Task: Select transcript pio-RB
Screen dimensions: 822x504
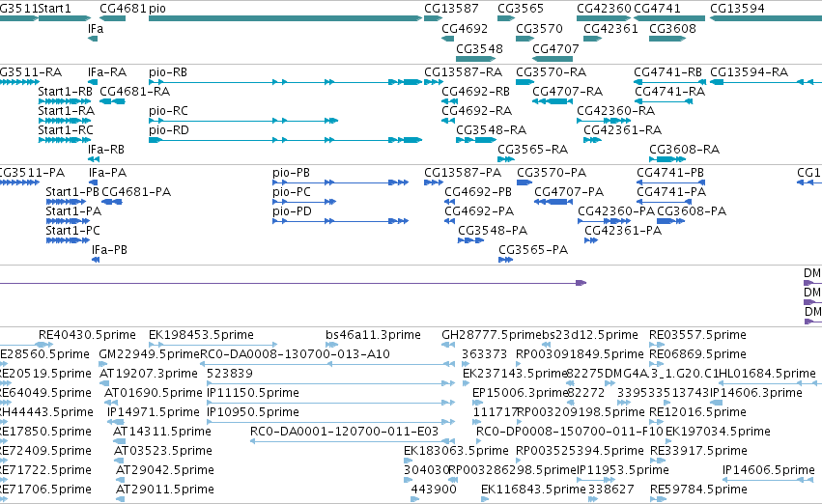Action: pyautogui.click(x=285, y=82)
